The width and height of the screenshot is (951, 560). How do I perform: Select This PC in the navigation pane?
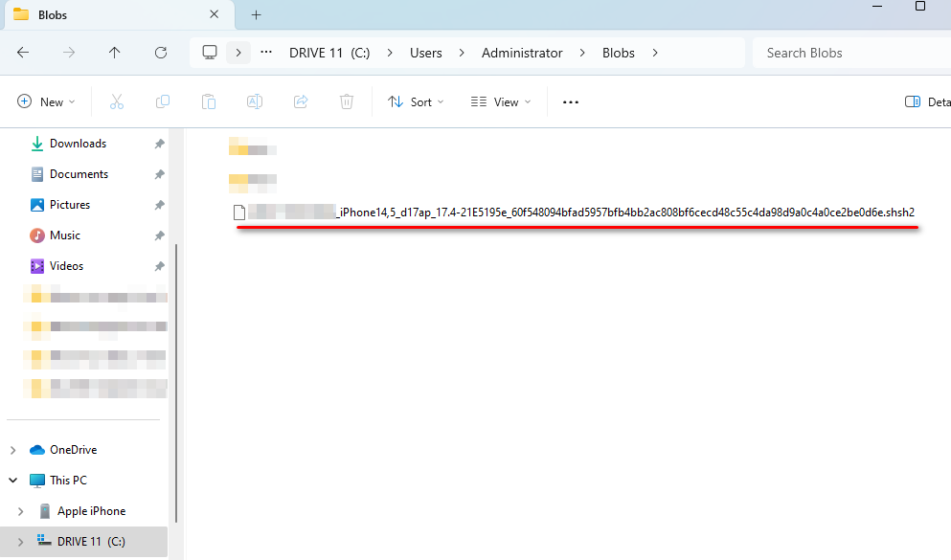(68, 480)
